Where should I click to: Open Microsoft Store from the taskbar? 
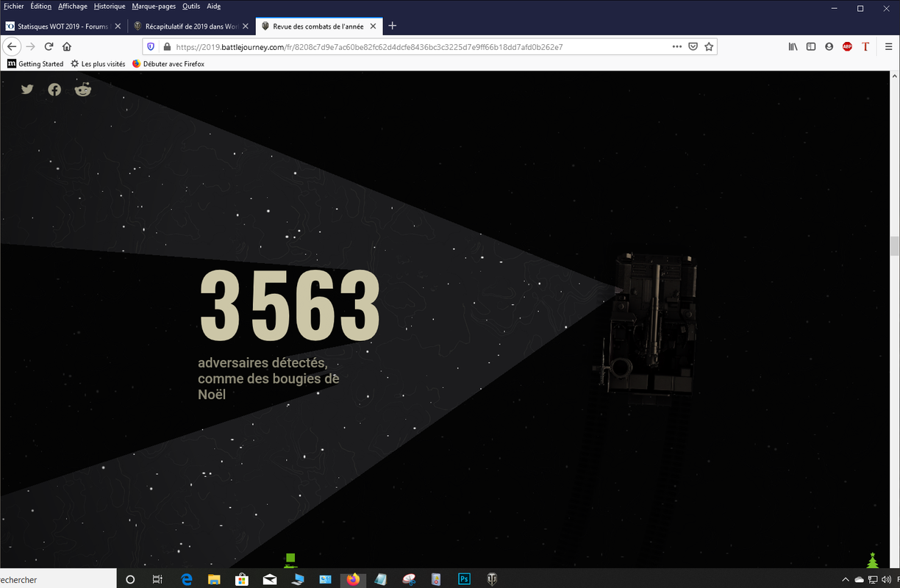point(241,579)
